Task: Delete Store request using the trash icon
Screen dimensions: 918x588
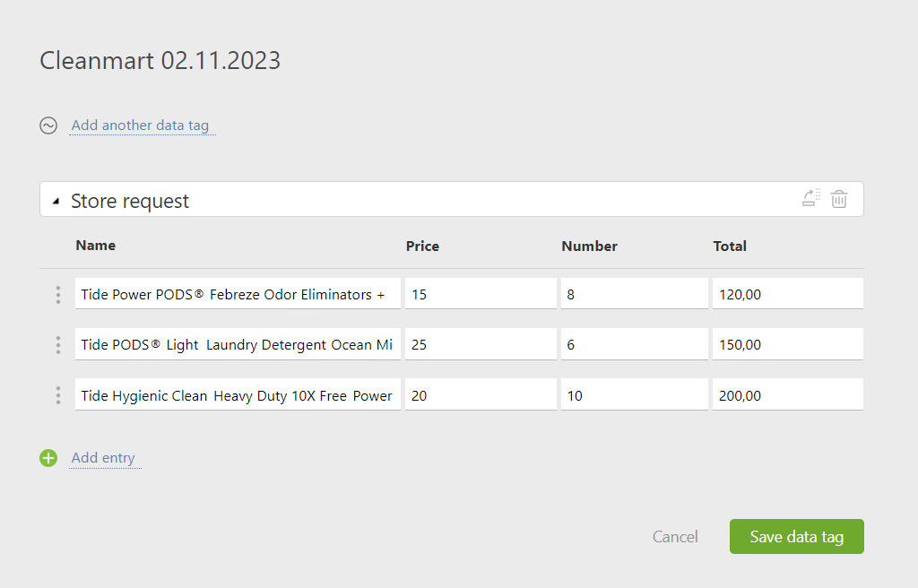Action: pyautogui.click(x=839, y=199)
